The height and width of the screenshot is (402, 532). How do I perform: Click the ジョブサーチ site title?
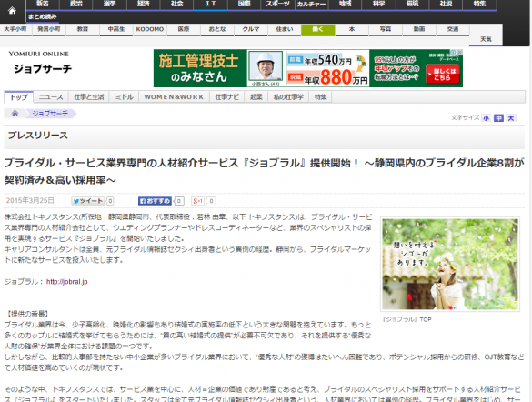(x=43, y=69)
